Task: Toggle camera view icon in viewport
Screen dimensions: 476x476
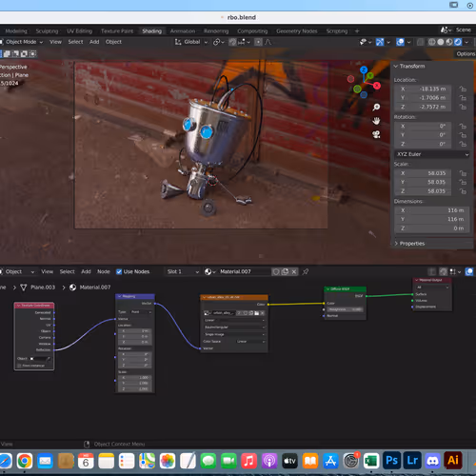Action: 376,134
